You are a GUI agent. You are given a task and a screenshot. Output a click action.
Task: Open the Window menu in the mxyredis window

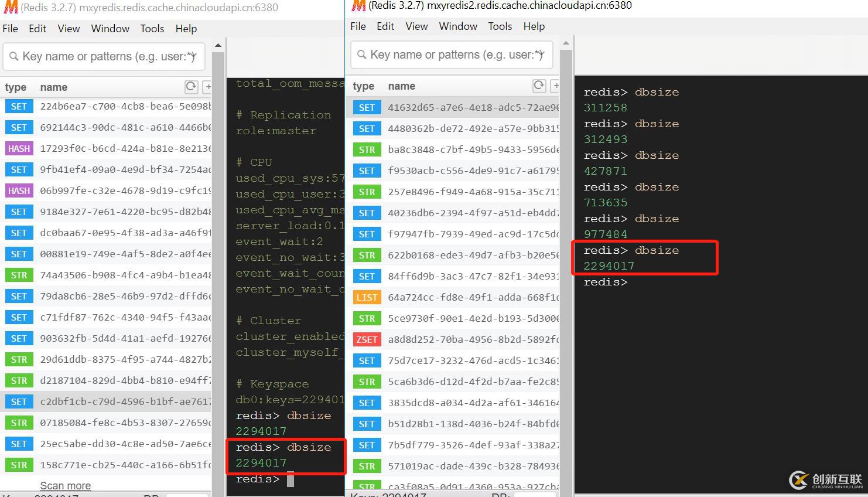pyautogui.click(x=110, y=29)
